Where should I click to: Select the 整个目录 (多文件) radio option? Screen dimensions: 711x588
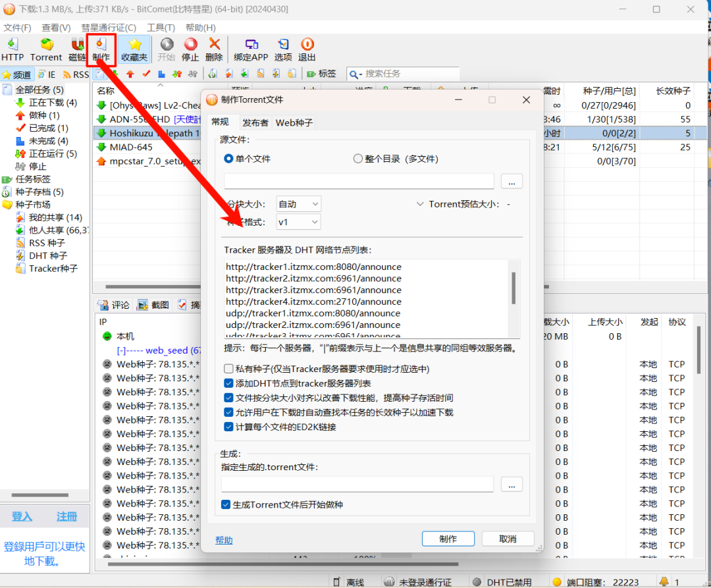pyautogui.click(x=396, y=159)
